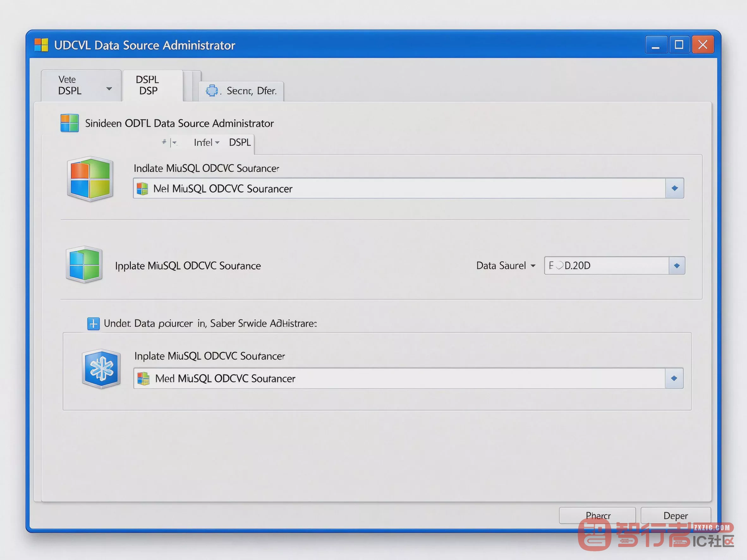
Task: Open the E.D.20D combo box arrow
Action: coord(677,266)
